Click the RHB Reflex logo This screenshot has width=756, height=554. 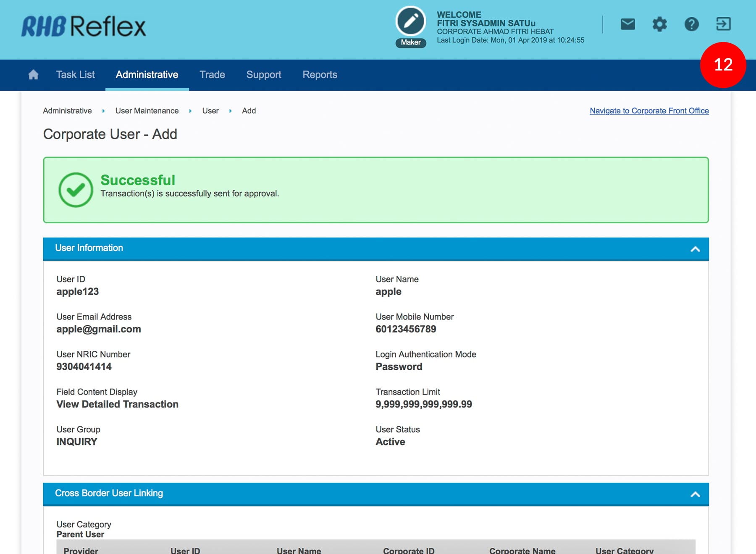pos(84,26)
